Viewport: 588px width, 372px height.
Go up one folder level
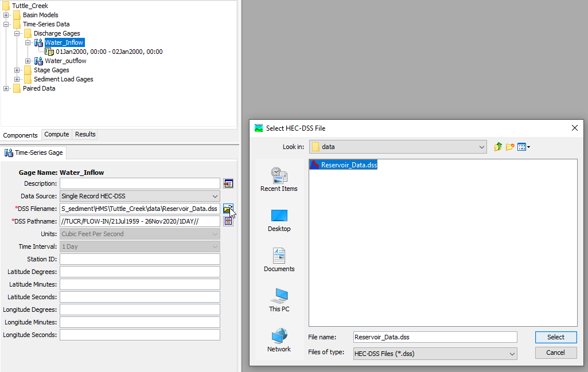coord(498,147)
